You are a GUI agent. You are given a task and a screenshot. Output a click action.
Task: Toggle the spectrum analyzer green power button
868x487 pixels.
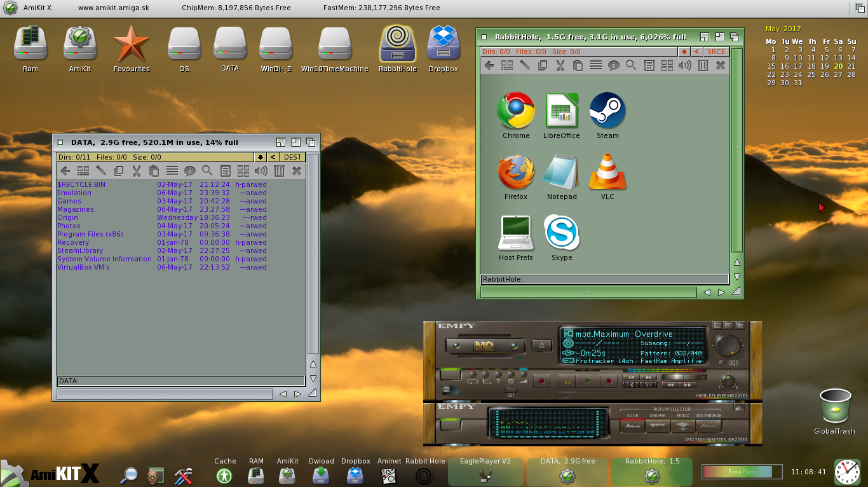pos(451,424)
